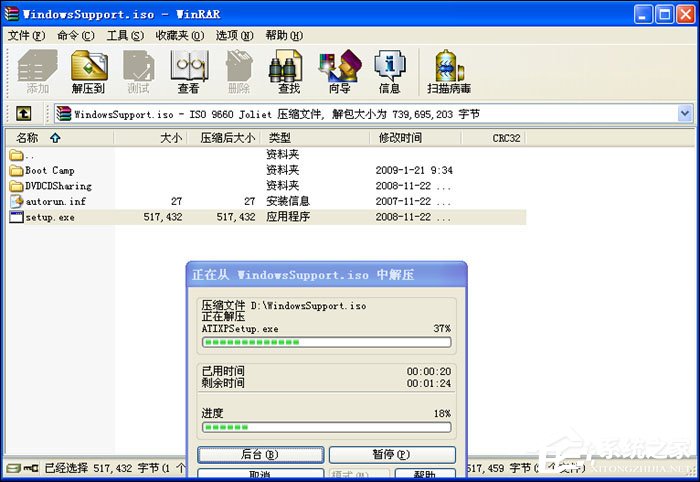Open the Options (选项) menu

click(234, 35)
